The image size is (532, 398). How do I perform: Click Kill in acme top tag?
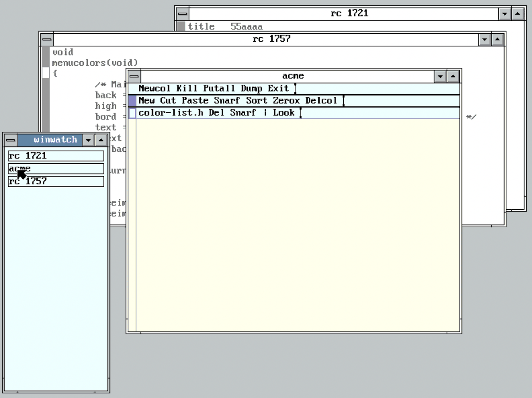pyautogui.click(x=187, y=88)
